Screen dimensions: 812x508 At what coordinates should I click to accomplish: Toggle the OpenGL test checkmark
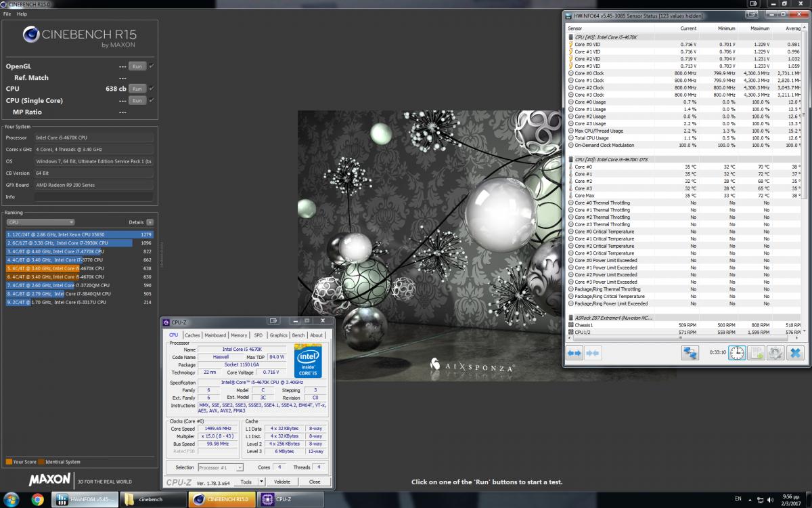(151, 66)
